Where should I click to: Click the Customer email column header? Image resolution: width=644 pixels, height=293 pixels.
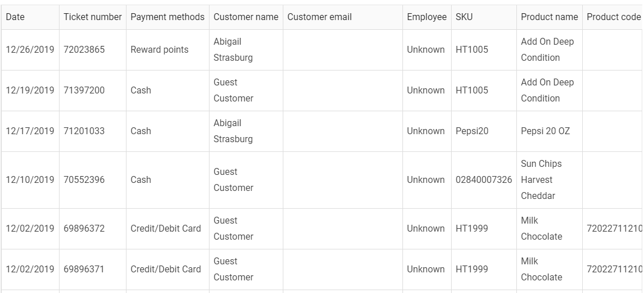pyautogui.click(x=319, y=17)
